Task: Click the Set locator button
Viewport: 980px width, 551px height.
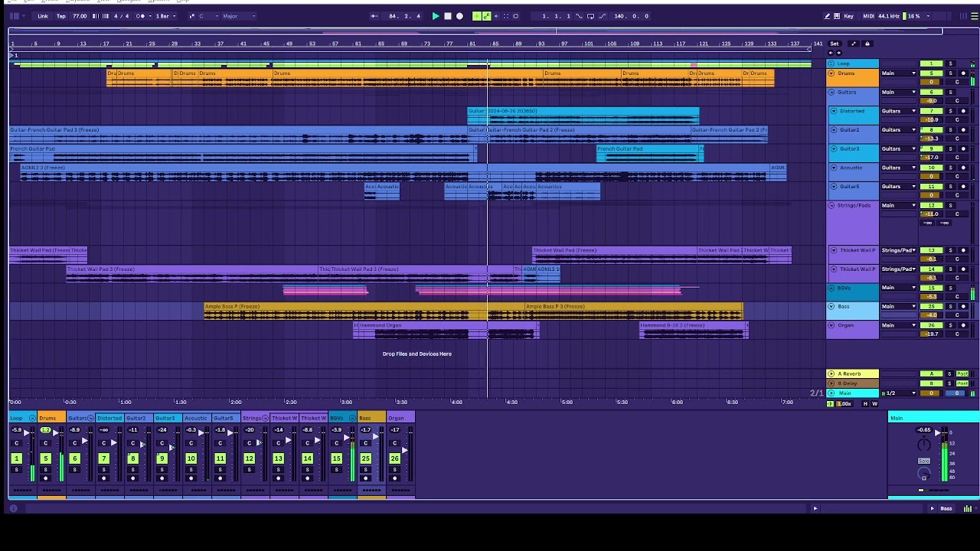Action: pos(835,44)
